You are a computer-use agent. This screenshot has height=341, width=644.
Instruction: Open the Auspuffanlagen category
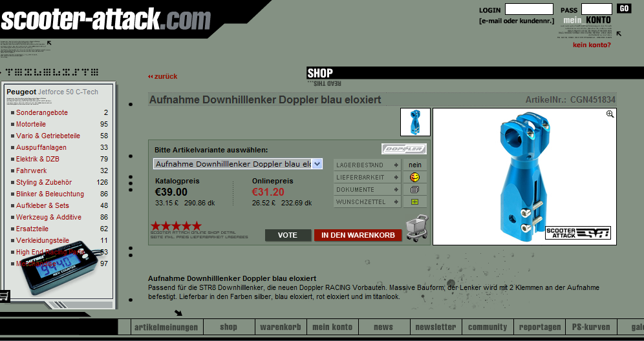[x=41, y=147]
